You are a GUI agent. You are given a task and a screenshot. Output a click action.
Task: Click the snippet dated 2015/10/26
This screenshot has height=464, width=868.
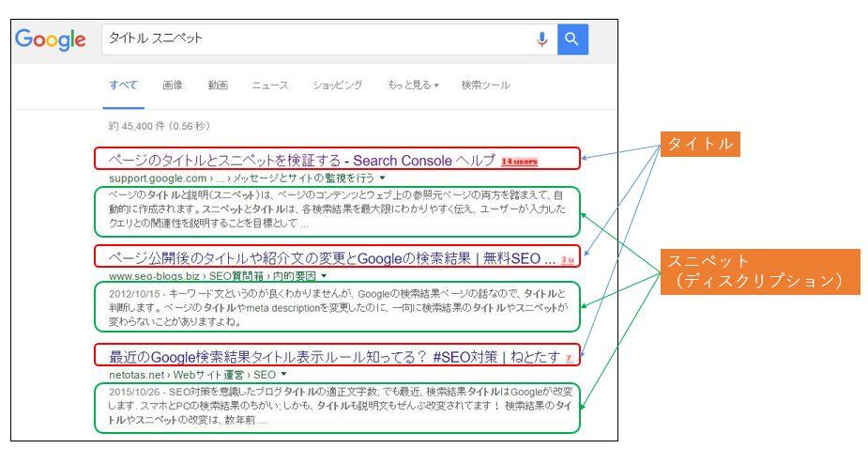(341, 405)
